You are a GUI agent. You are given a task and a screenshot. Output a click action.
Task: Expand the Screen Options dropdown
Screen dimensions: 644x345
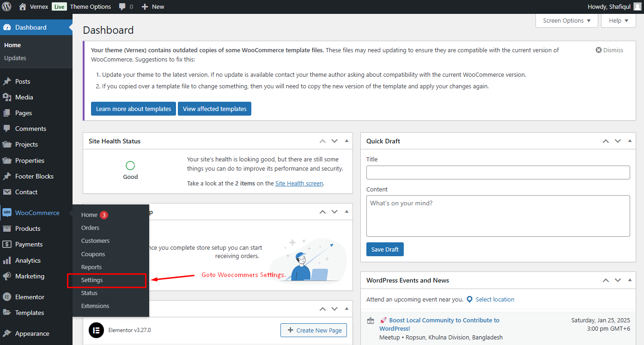click(x=567, y=20)
